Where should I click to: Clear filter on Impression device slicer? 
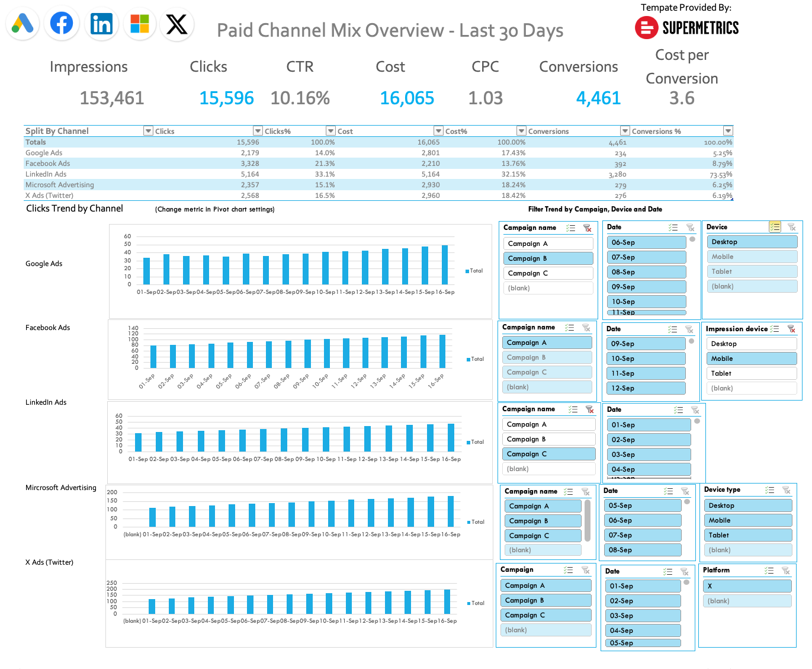(791, 329)
